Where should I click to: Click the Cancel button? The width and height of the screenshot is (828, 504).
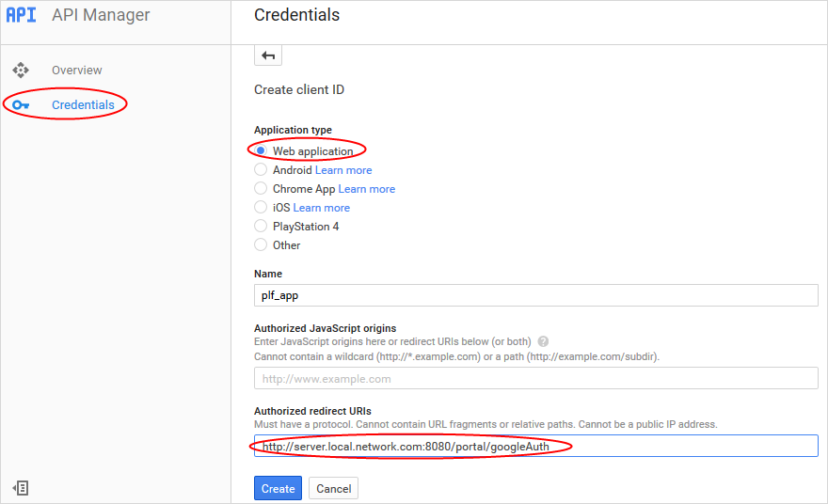333,489
